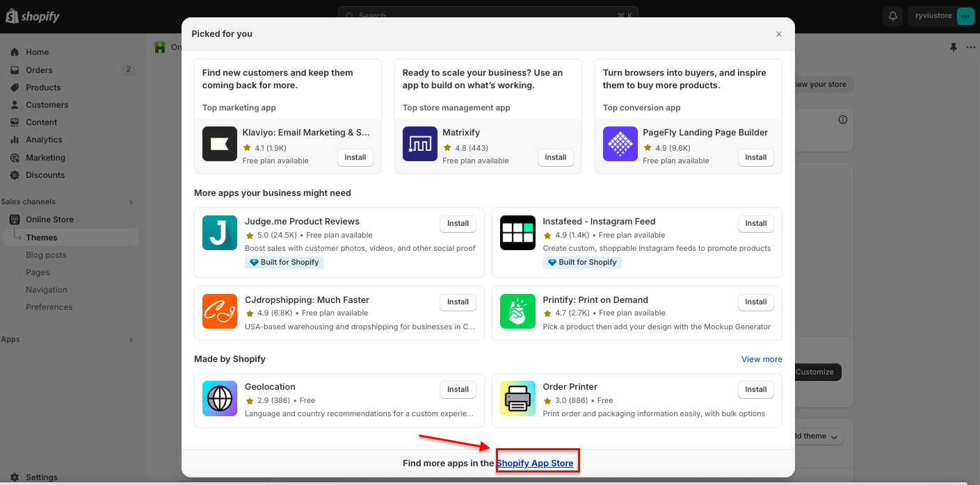Install Instafeed Instagram Feed app
Screen dimensions: 980x485
tap(756, 224)
